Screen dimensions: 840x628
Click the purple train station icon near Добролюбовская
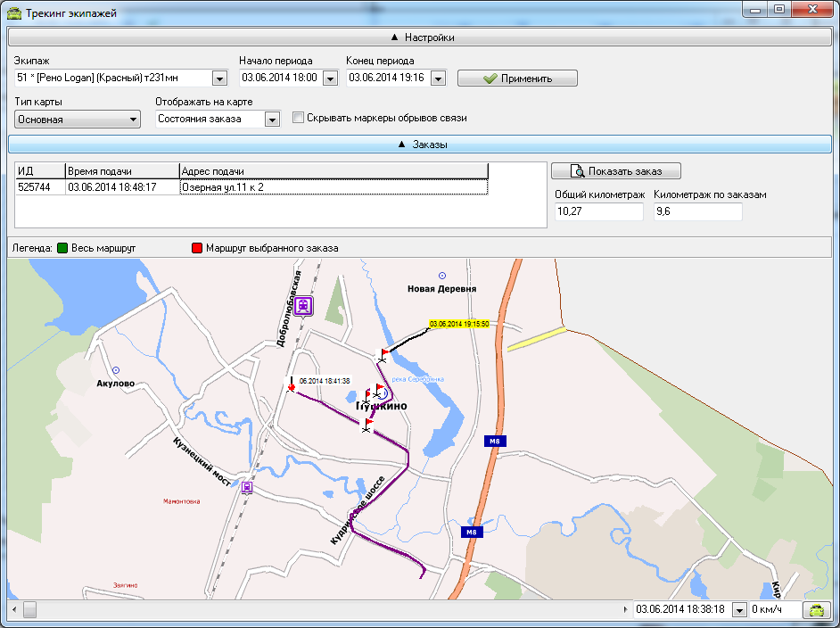coord(303,306)
